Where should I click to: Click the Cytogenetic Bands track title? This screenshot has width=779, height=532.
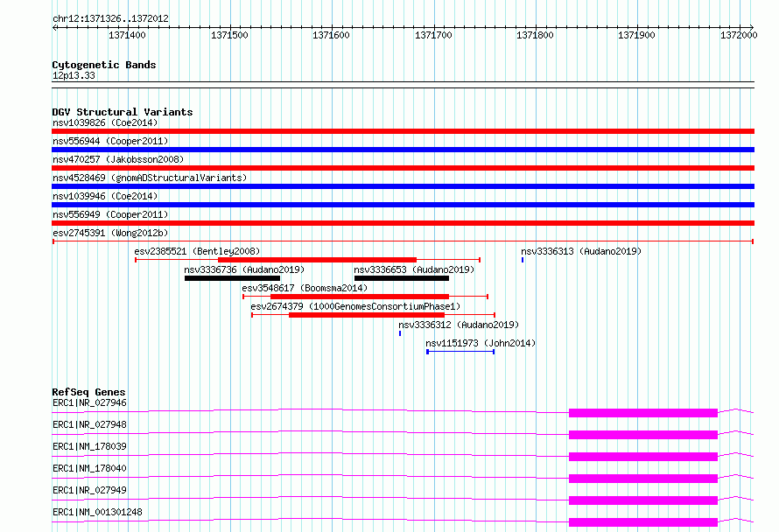tap(104, 65)
